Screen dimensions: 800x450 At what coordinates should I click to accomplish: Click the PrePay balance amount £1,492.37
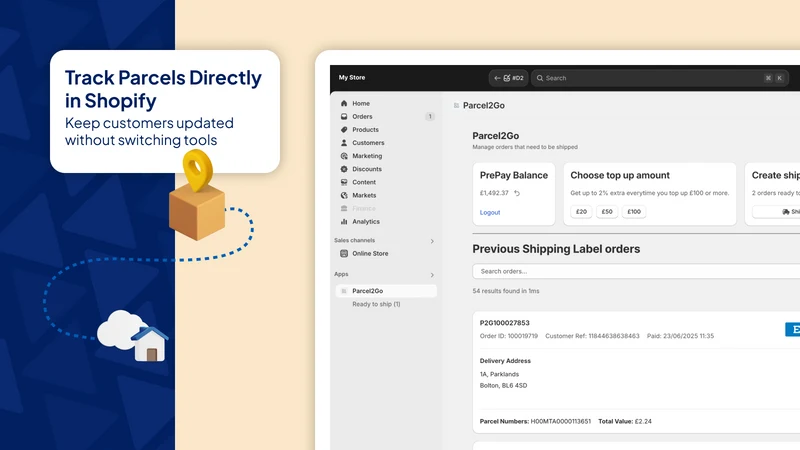coord(494,193)
